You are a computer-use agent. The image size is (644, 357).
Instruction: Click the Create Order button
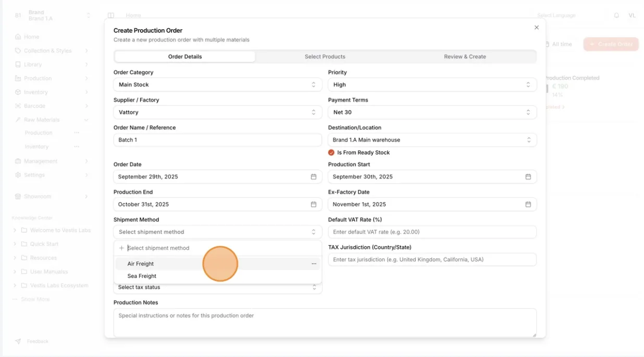point(611,44)
